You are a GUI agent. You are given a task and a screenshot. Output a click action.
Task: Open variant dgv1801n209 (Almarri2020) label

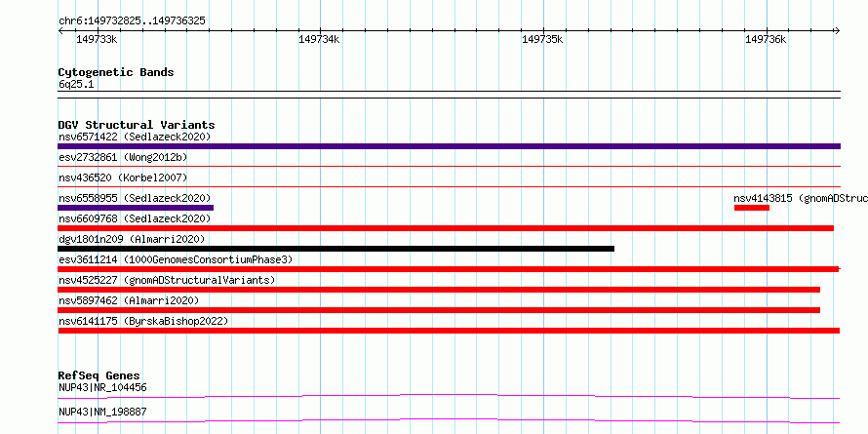coord(132,239)
